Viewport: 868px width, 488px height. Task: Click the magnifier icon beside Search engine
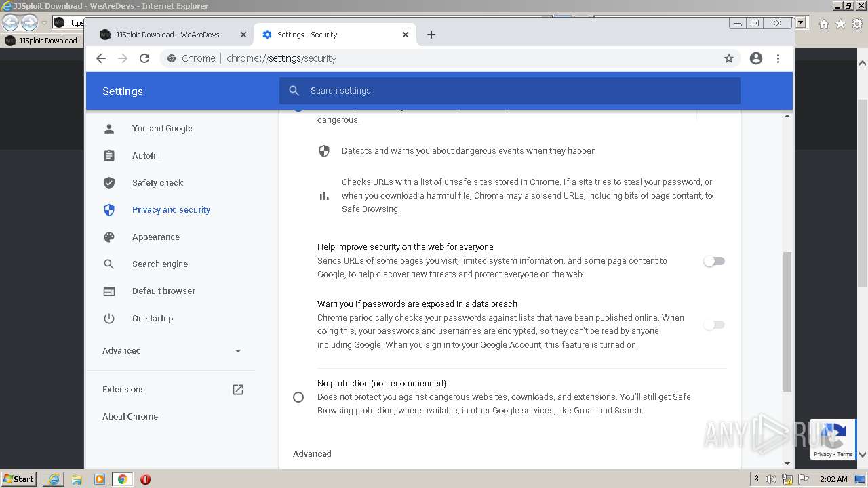(x=109, y=264)
